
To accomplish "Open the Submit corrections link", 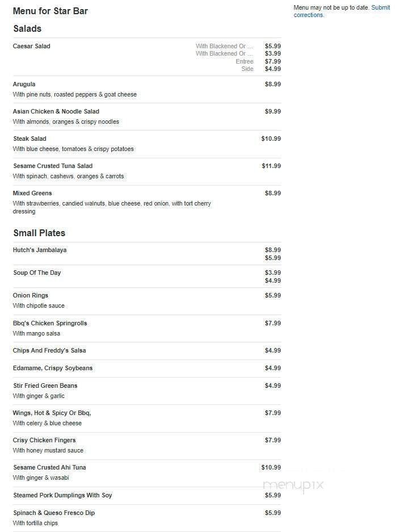I will point(342,11).
